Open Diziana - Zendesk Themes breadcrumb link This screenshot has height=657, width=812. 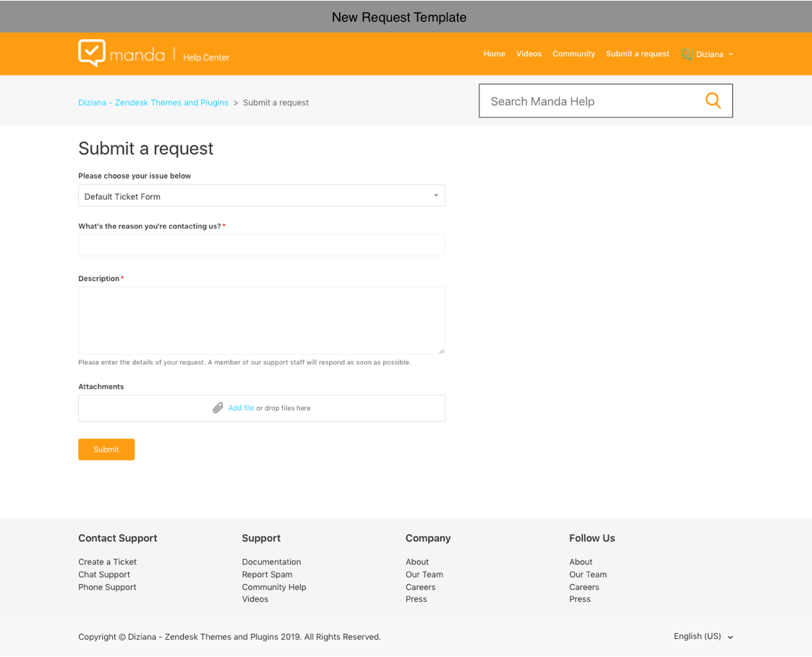point(153,103)
